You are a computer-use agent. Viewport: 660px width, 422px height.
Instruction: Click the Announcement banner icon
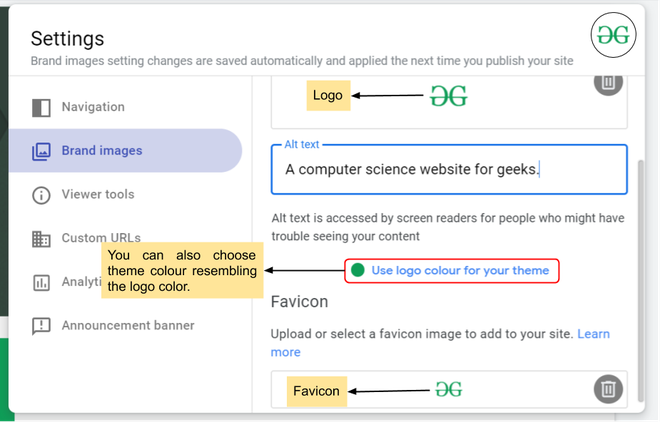click(x=41, y=326)
